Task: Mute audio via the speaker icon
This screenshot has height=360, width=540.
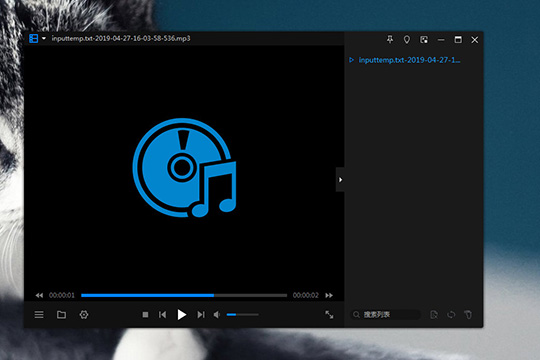Action: 217,315
